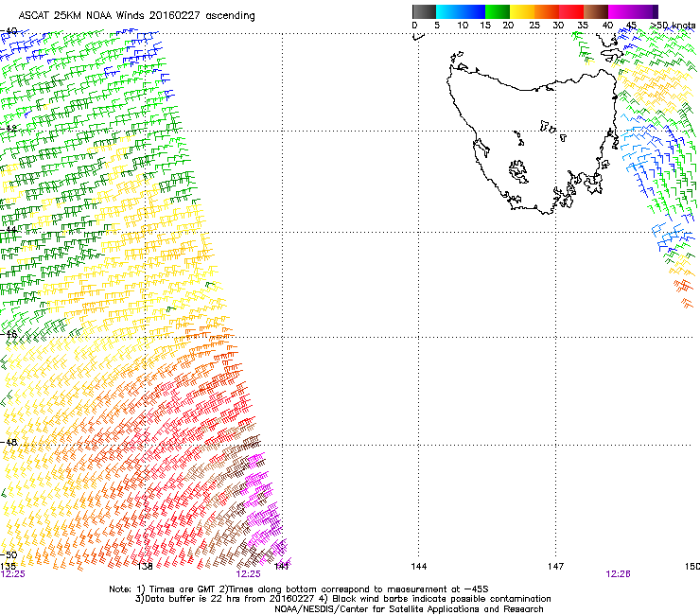Click the '>50 knots' legend label

(673, 26)
